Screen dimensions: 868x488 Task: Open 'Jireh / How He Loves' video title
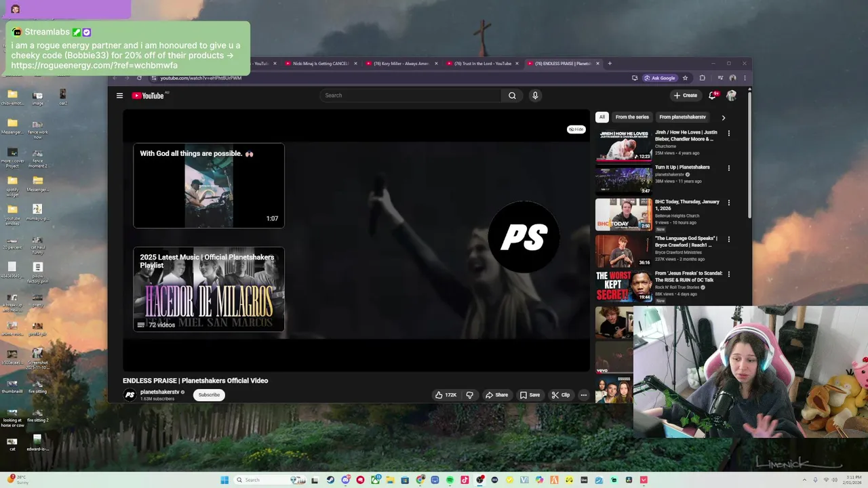click(x=686, y=136)
